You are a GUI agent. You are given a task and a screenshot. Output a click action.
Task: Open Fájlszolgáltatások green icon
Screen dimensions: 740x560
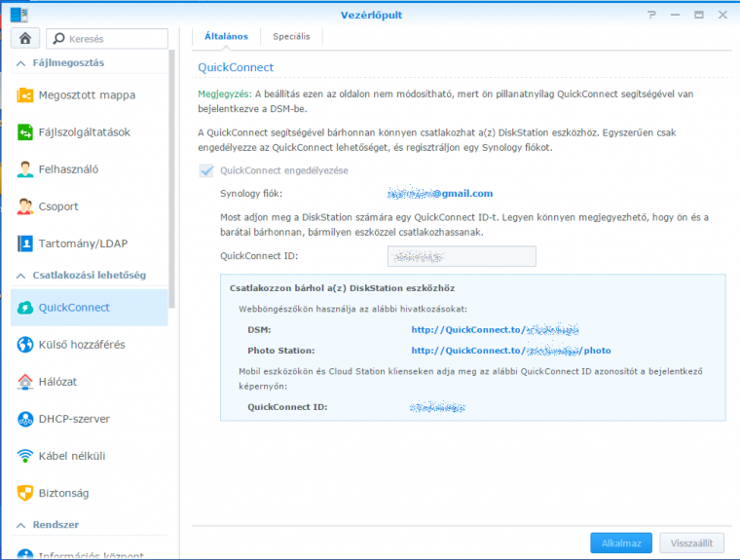25,132
